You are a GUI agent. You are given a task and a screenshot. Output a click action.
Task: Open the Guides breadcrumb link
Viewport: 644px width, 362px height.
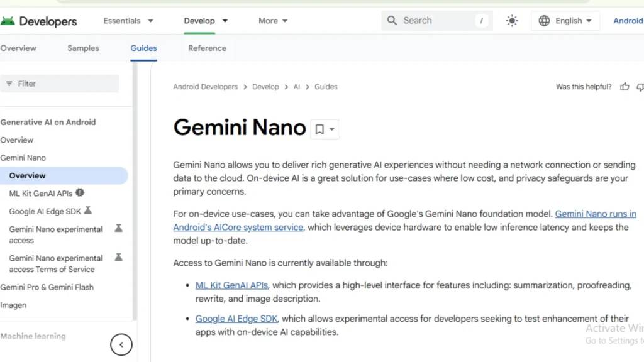[x=326, y=87]
